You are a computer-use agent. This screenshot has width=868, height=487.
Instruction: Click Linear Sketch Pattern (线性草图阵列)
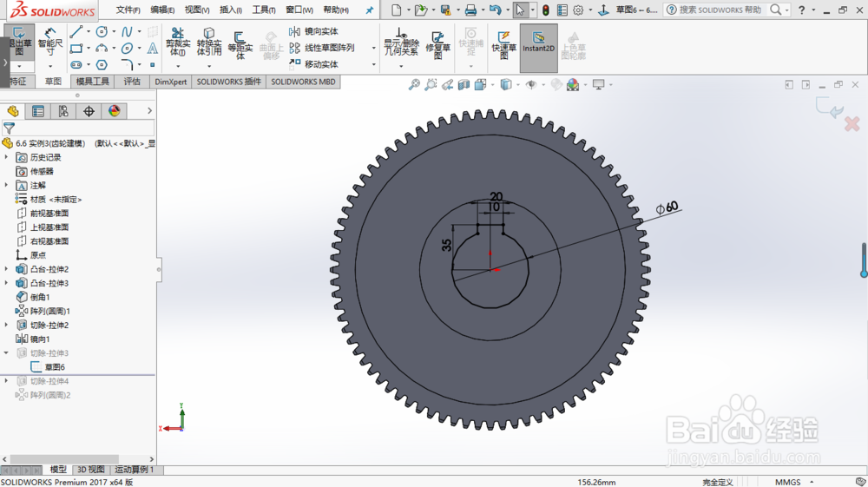[322, 48]
